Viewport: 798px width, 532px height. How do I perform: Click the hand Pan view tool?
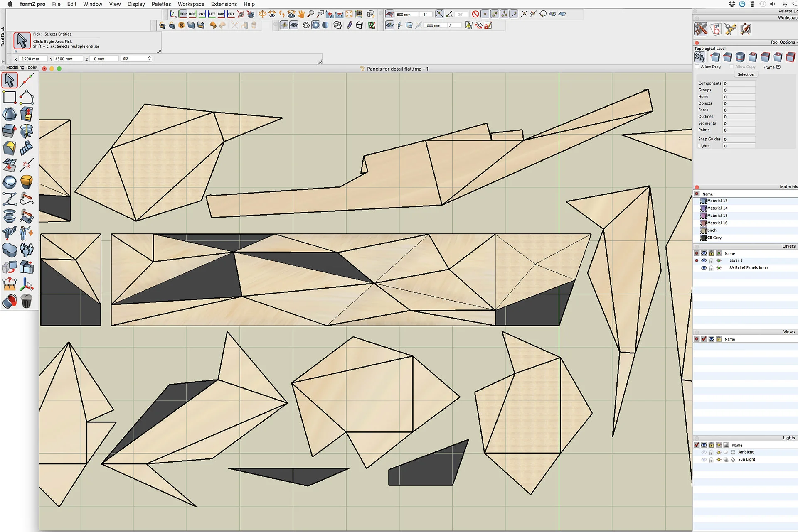(301, 14)
